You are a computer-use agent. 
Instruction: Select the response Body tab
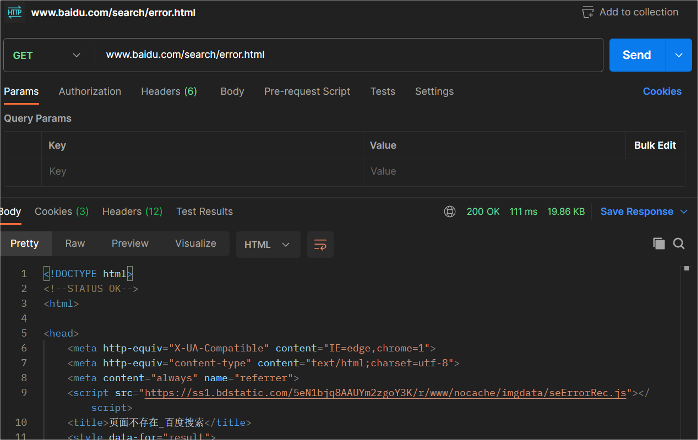tap(11, 212)
